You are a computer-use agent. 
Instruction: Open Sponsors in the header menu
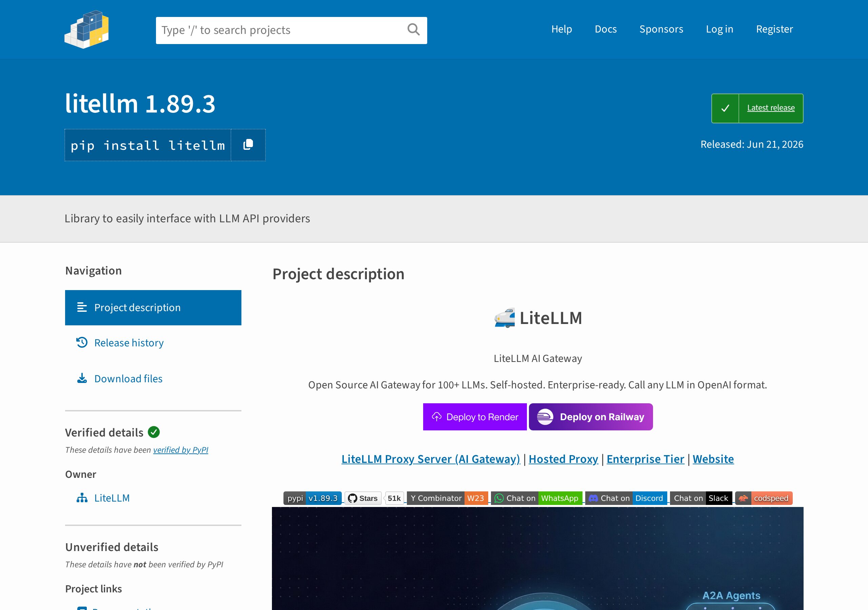(661, 29)
